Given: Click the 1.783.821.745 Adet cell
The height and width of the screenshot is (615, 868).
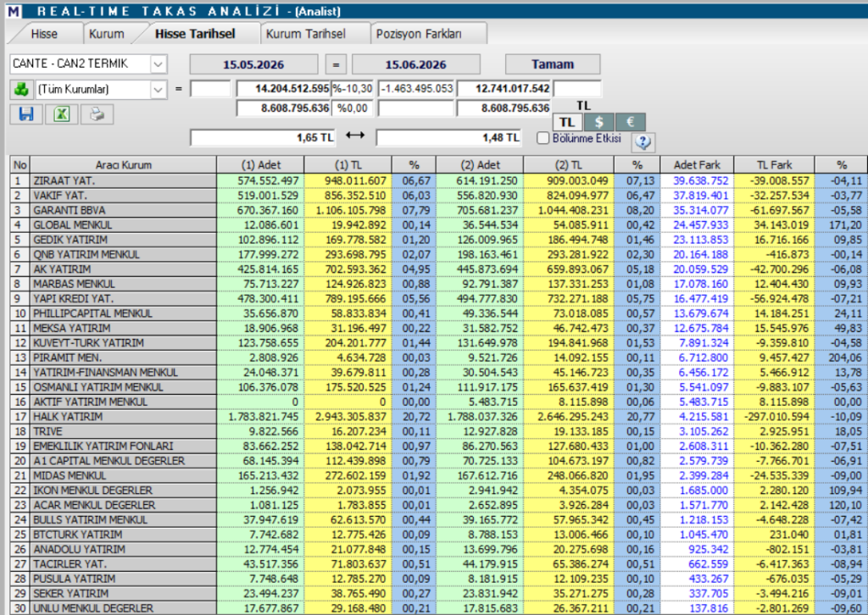Looking at the screenshot, I should [x=261, y=417].
